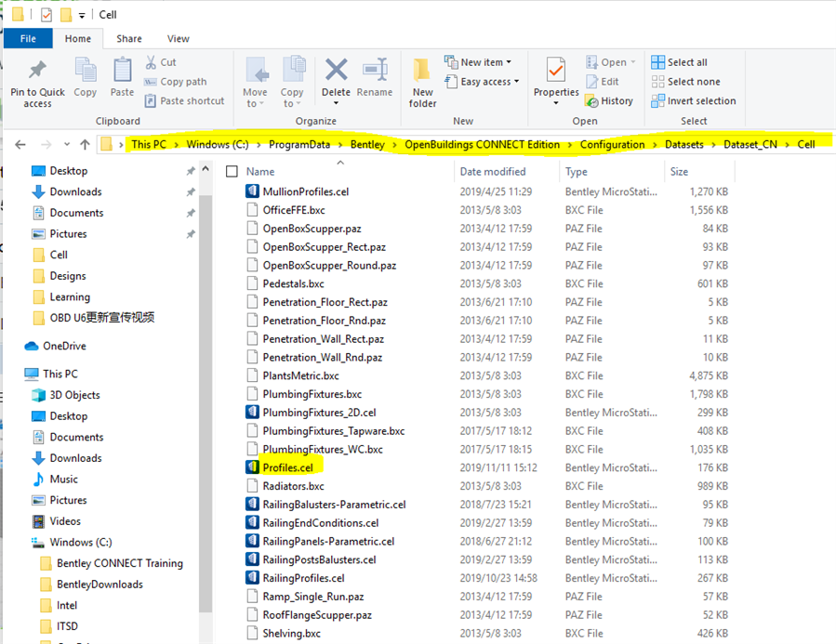The height and width of the screenshot is (644, 836).
Task: Click Bentley in the address path
Action: (367, 144)
